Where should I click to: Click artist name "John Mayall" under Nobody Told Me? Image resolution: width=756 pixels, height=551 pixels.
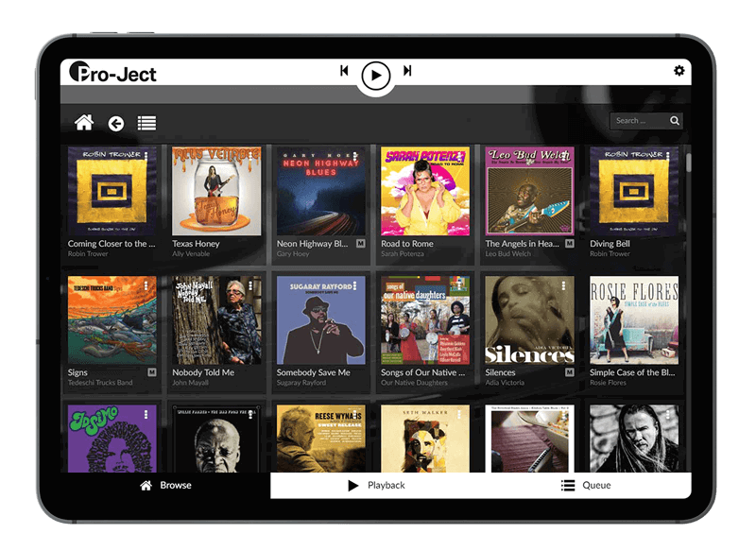[x=190, y=382]
